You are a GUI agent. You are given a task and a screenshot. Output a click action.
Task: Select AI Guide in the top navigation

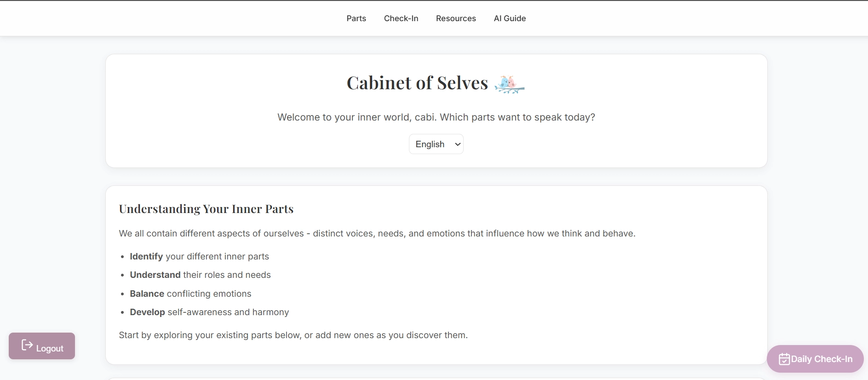509,18
